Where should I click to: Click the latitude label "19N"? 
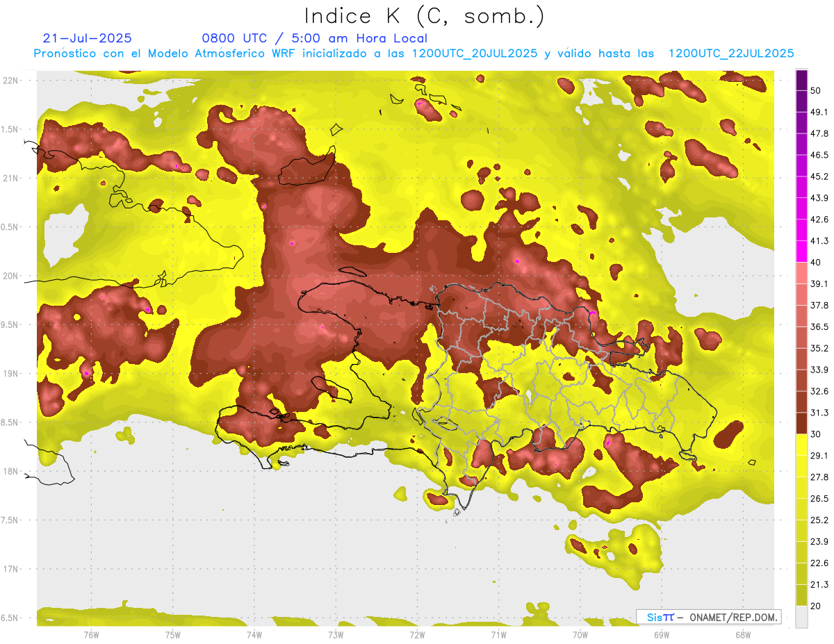pyautogui.click(x=10, y=374)
